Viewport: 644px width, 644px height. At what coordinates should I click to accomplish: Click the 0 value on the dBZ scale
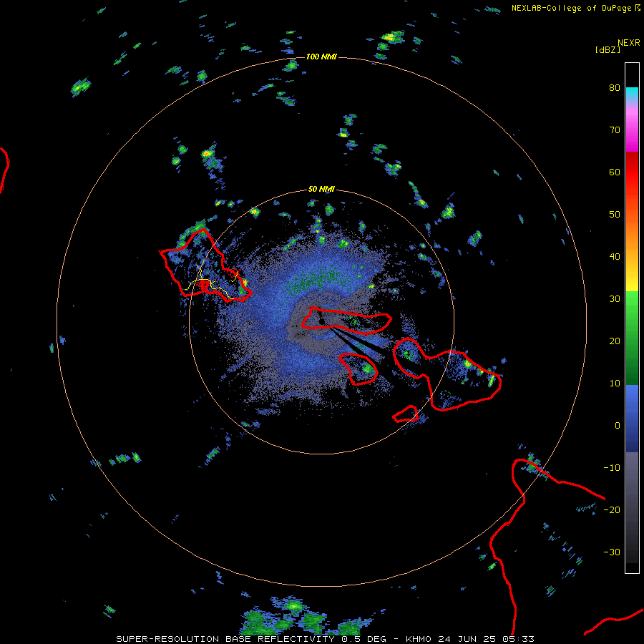click(x=618, y=426)
